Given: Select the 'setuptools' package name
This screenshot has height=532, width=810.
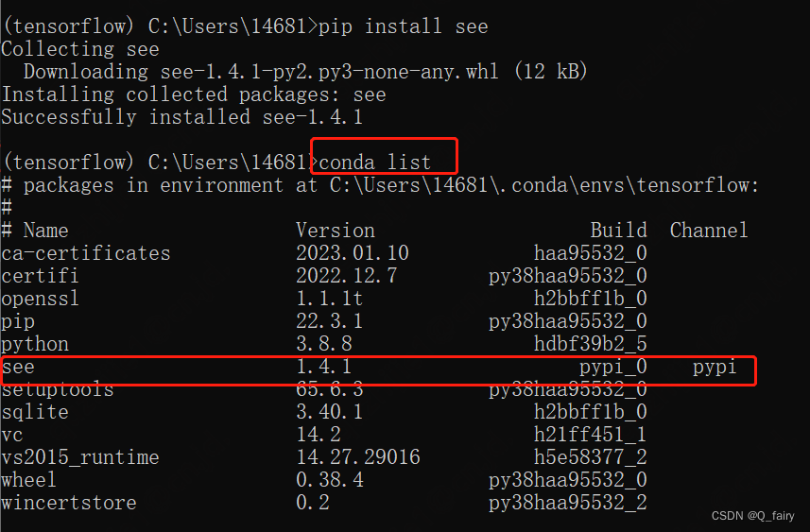Looking at the screenshot, I should pos(58,389).
